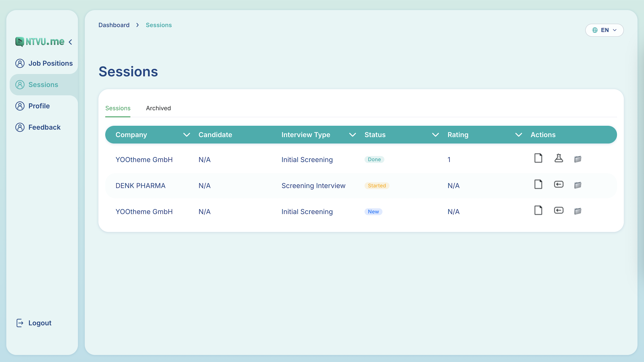This screenshot has height=362, width=644.
Task: Open the folder action on the last YOOtheme row
Action: pos(578,211)
